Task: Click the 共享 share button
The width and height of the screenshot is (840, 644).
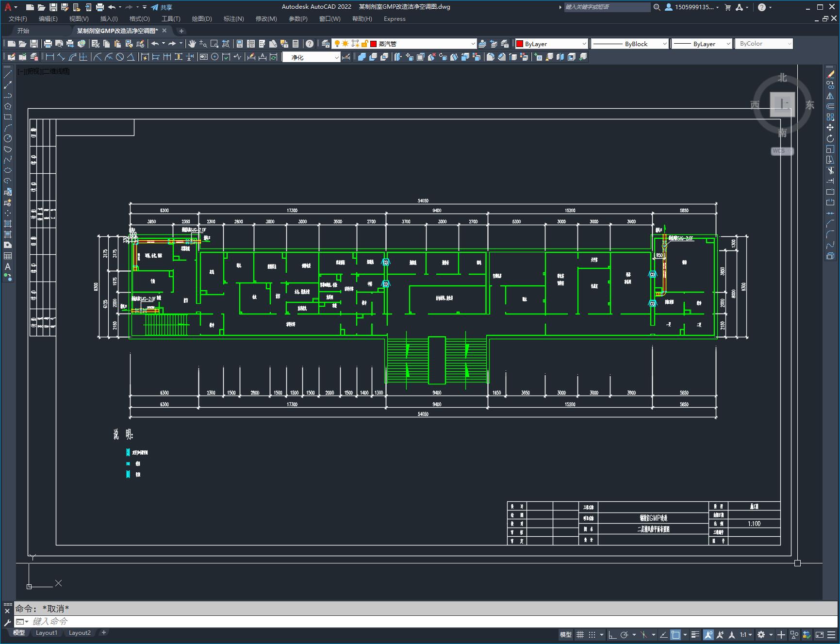Action: pyautogui.click(x=162, y=7)
